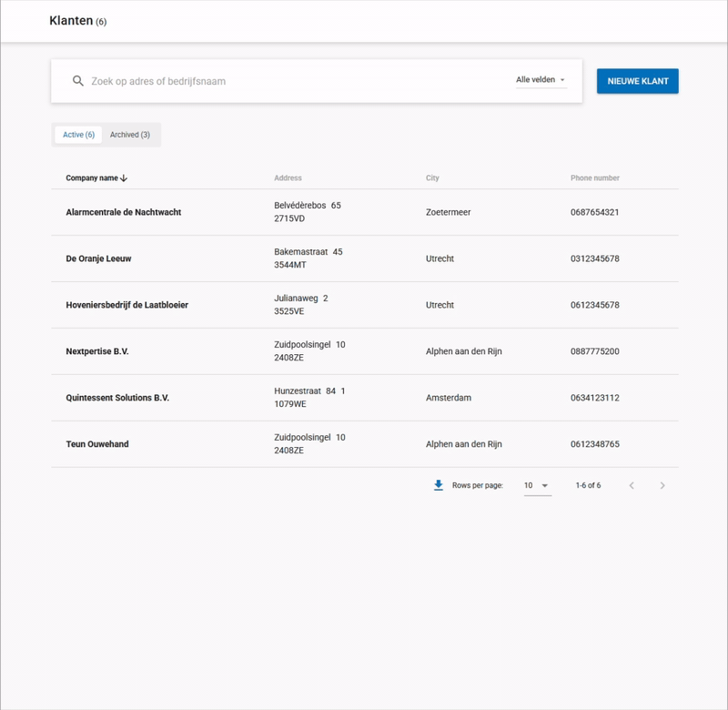Sort by the Address column header
The width and height of the screenshot is (728, 710).
pyautogui.click(x=288, y=177)
